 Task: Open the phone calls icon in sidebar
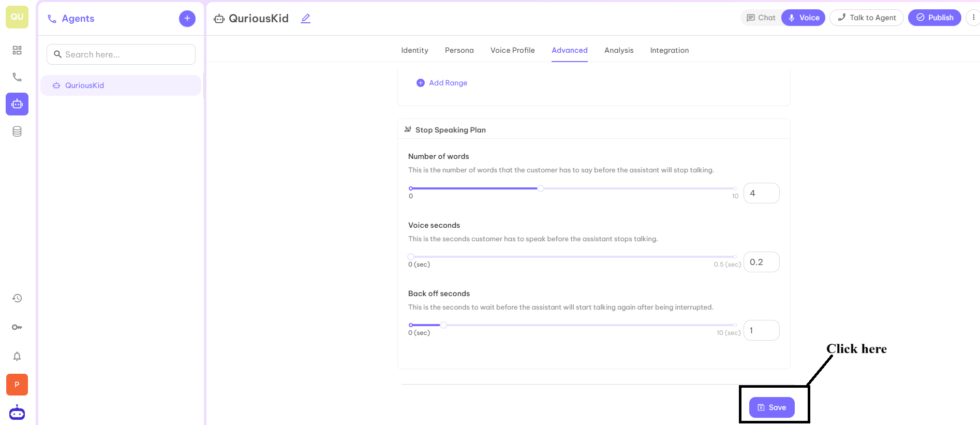point(17,77)
